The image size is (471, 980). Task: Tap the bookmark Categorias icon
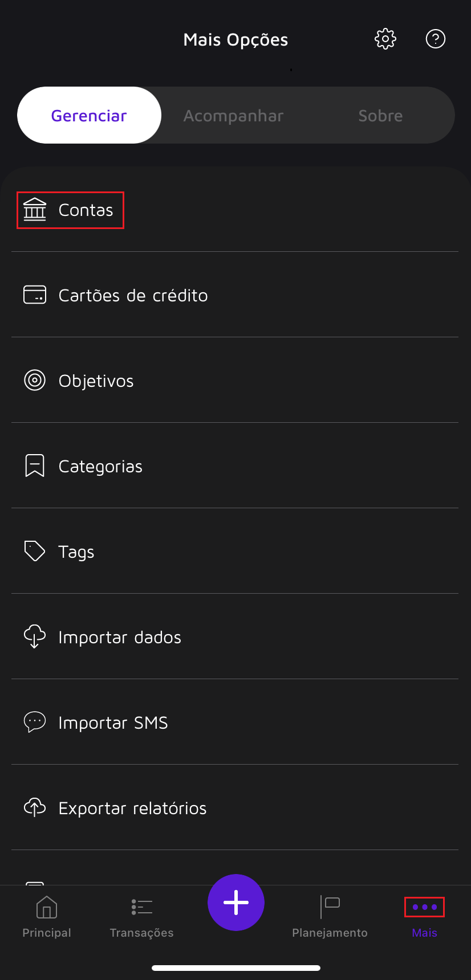pyautogui.click(x=35, y=465)
